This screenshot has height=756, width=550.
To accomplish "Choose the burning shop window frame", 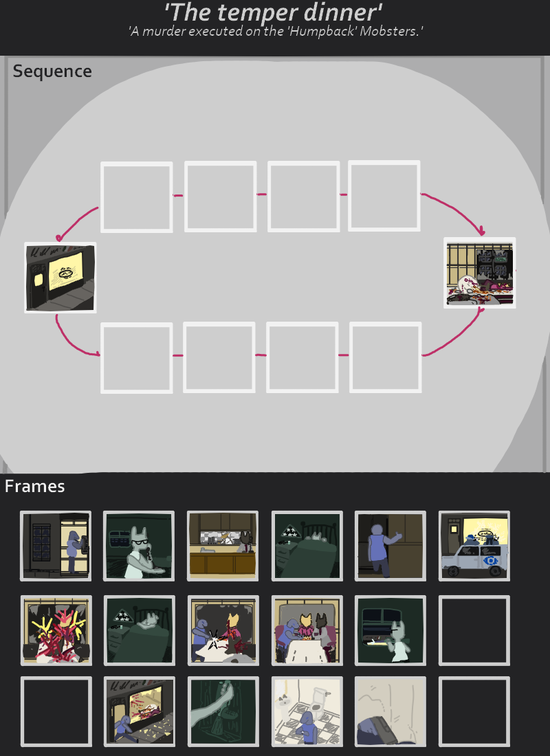I will pyautogui.click(x=140, y=711).
